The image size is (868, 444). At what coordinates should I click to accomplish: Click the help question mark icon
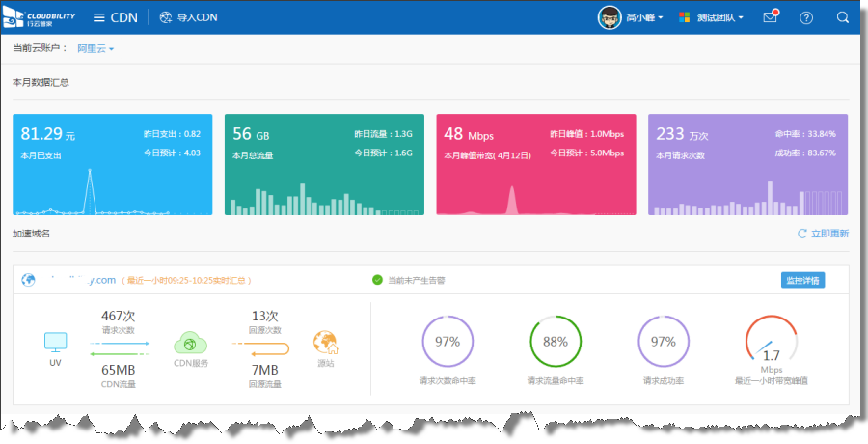point(806,17)
